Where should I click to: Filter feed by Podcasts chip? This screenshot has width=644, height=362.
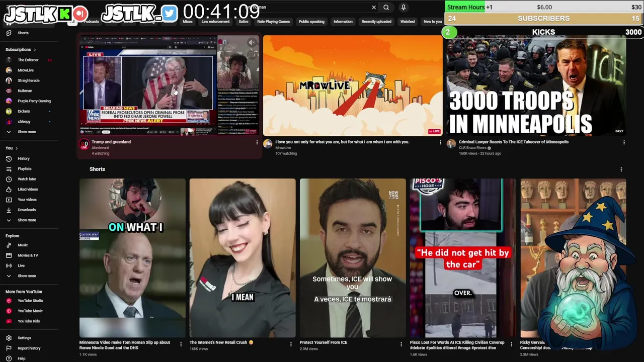point(91,22)
